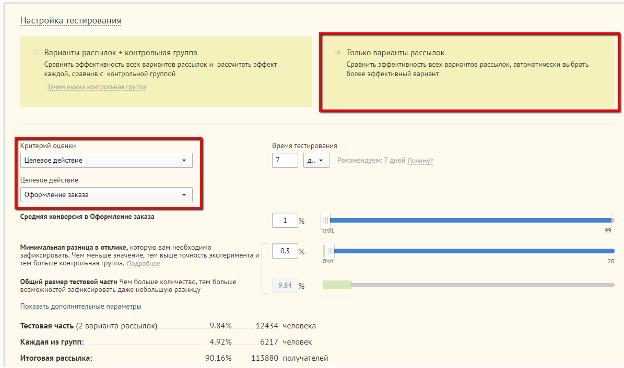Click the 'Почему?' link next to recommendation
624x368 pixels.
click(x=420, y=161)
